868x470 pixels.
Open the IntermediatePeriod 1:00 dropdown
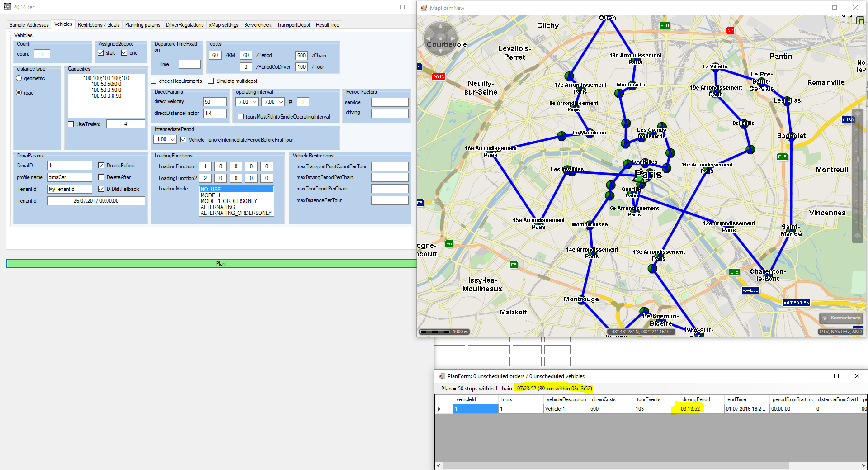click(173, 140)
